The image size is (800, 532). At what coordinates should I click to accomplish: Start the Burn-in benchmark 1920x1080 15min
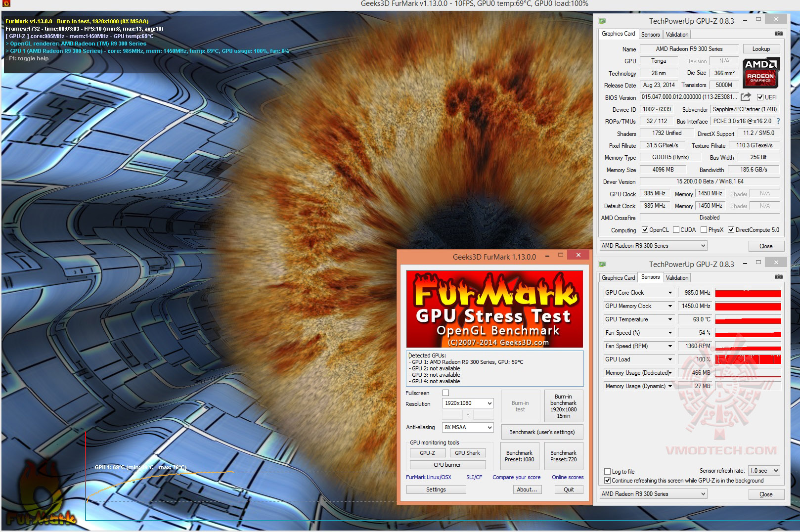pos(563,406)
